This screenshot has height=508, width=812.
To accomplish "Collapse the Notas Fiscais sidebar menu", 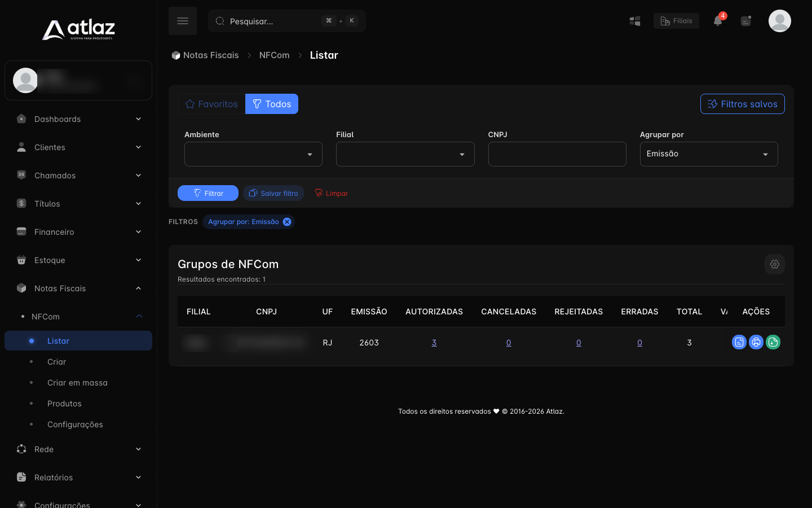I will click(x=78, y=288).
